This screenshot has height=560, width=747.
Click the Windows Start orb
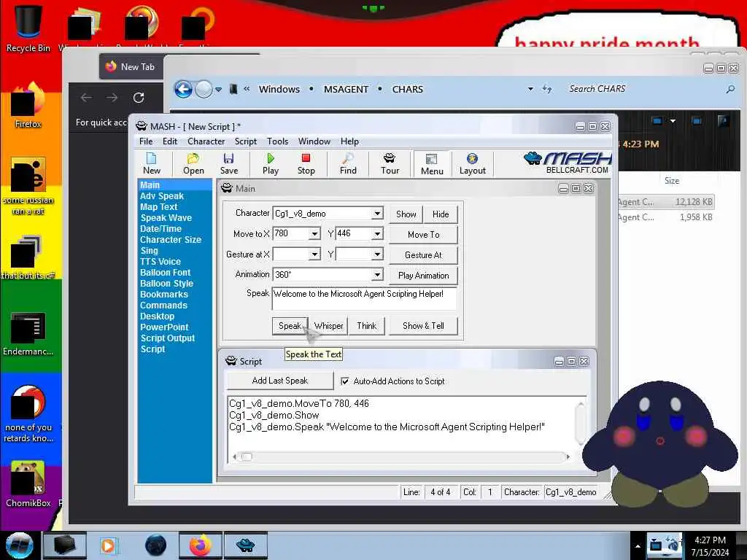19,545
